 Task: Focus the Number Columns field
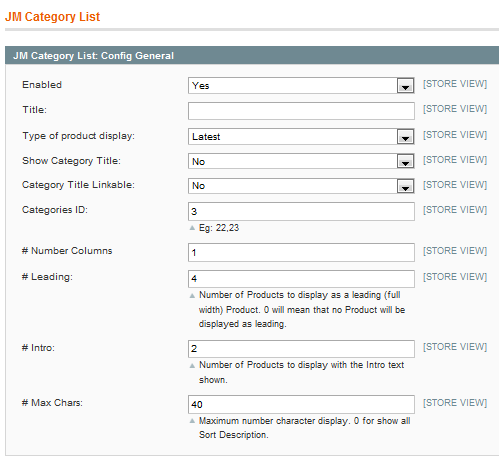301,252
